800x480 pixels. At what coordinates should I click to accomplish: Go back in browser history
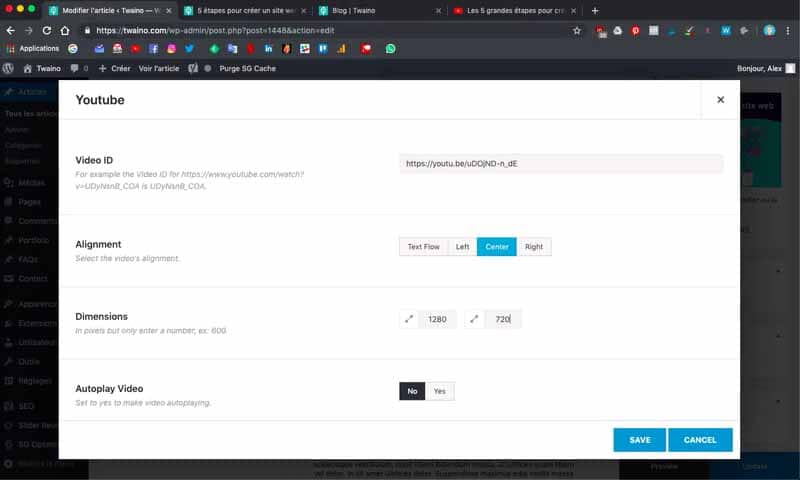coord(10,31)
